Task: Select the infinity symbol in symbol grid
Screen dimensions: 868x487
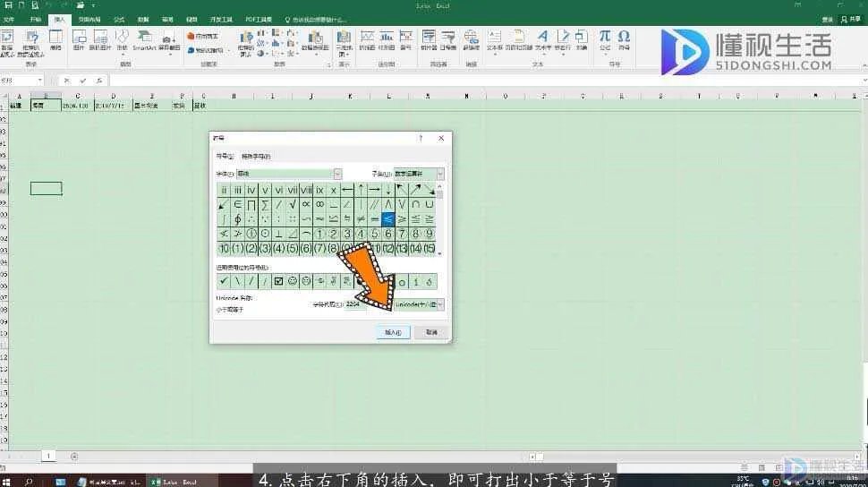Action: 319,204
